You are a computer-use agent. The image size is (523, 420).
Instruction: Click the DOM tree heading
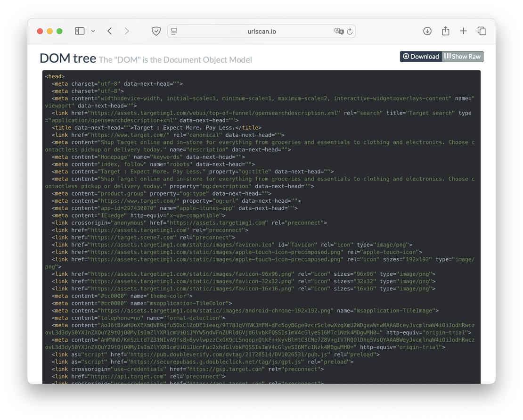pos(68,58)
